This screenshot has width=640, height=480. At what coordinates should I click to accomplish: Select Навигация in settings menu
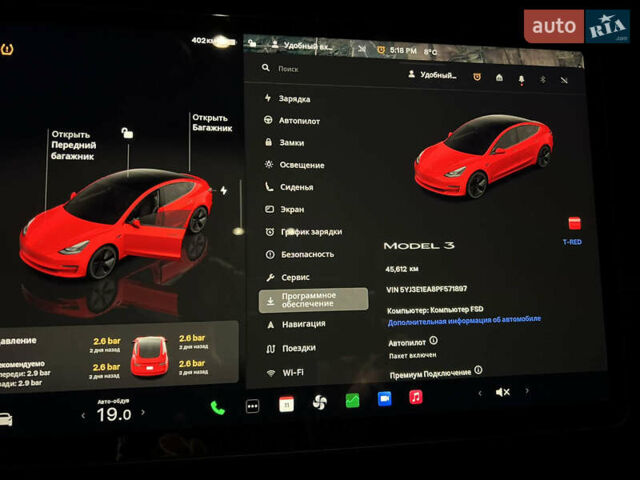(302, 324)
